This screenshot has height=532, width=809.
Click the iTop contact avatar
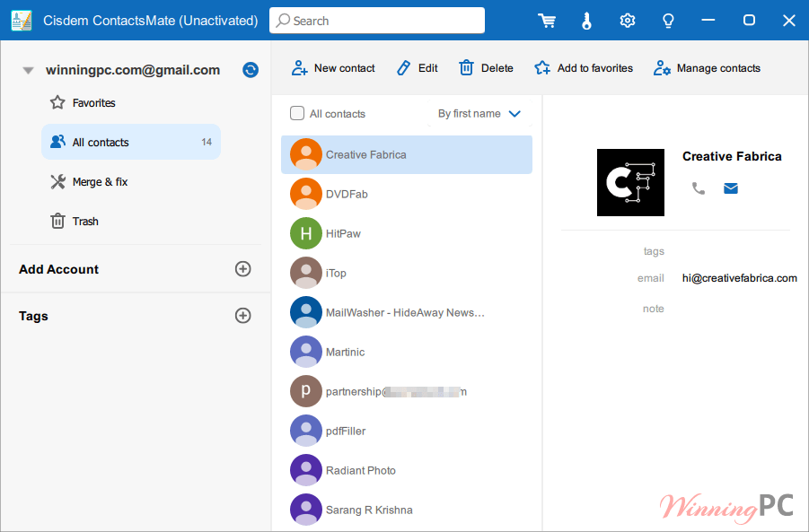(306, 273)
